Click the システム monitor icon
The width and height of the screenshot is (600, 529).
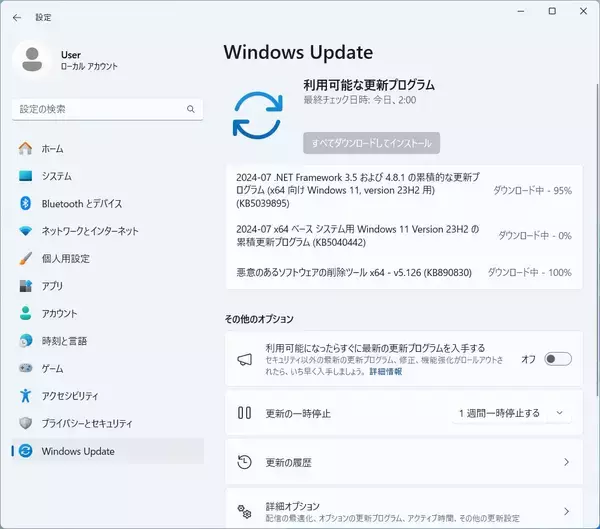(26, 176)
